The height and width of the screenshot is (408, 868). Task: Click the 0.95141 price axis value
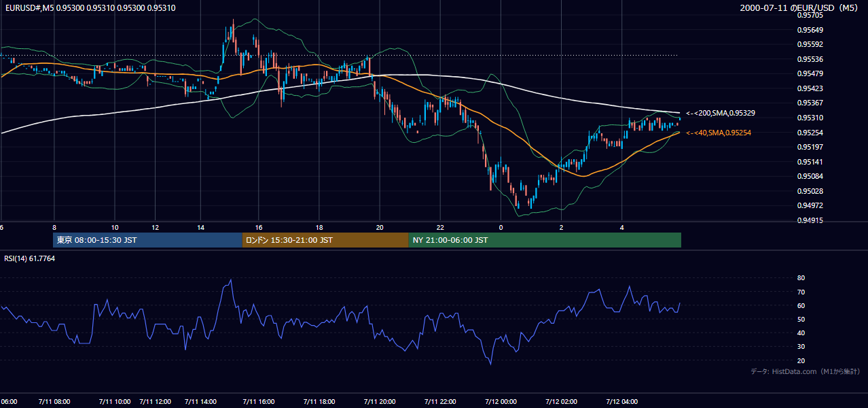(810, 162)
